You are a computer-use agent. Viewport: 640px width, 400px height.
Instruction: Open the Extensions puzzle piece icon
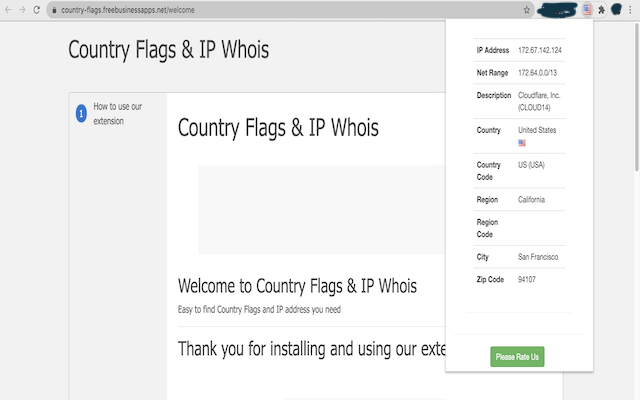click(x=601, y=10)
